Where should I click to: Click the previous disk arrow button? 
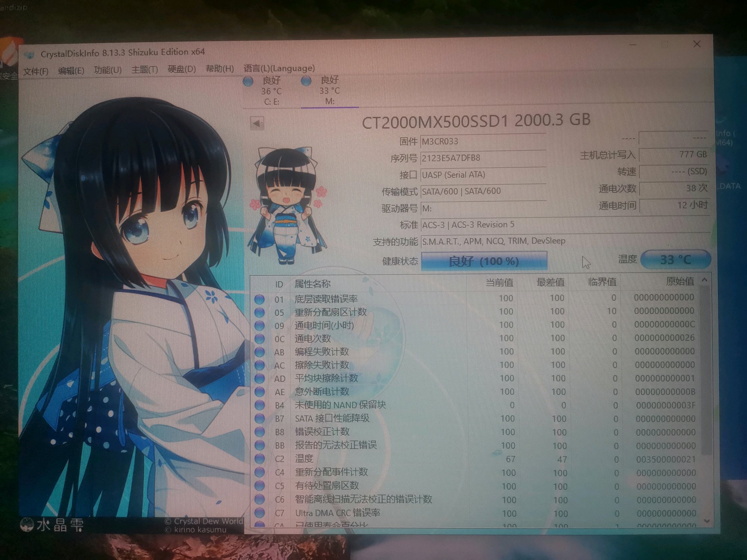click(257, 123)
